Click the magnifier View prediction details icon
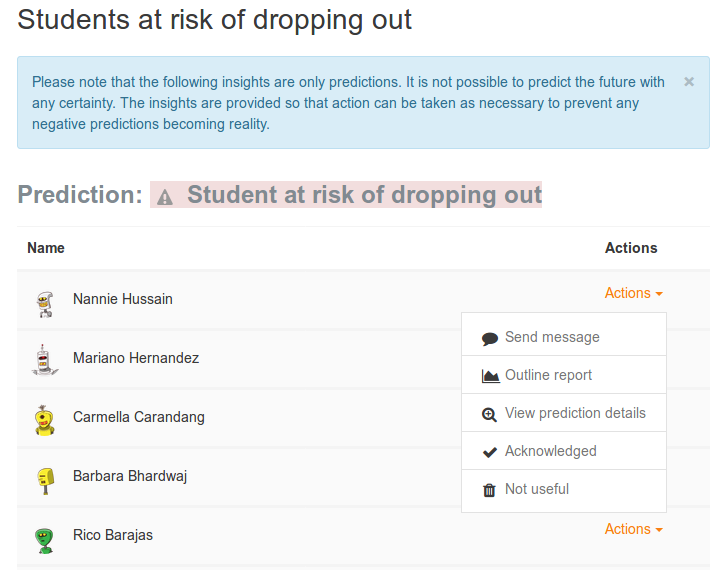Image resolution: width=721 pixels, height=570 pixels. (x=489, y=415)
